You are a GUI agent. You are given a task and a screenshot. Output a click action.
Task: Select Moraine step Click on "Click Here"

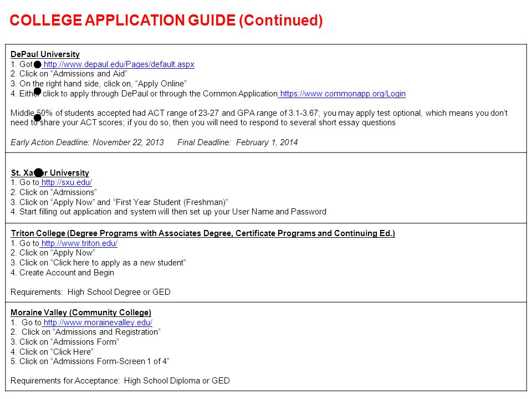pyautogui.click(x=52, y=352)
